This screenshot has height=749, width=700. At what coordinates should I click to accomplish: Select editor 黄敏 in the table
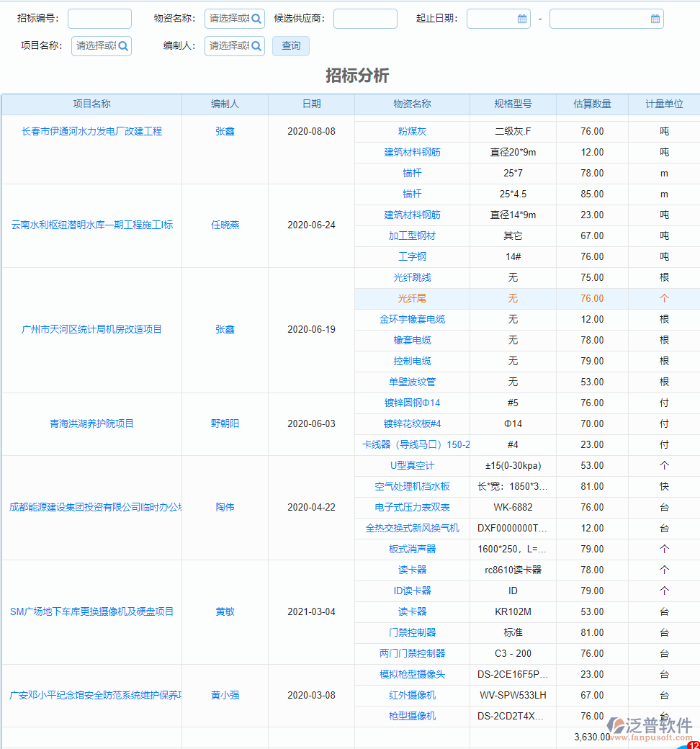[224, 611]
